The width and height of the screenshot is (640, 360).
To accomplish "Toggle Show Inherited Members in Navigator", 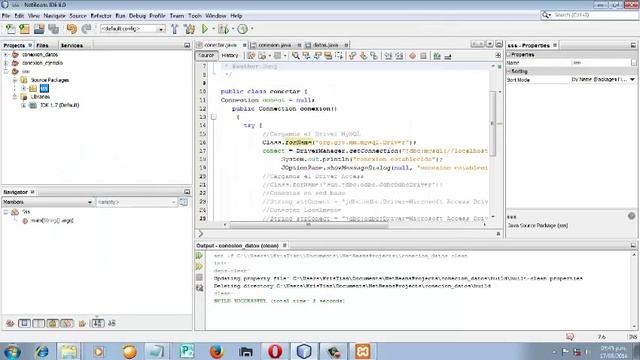I will 10,323.
